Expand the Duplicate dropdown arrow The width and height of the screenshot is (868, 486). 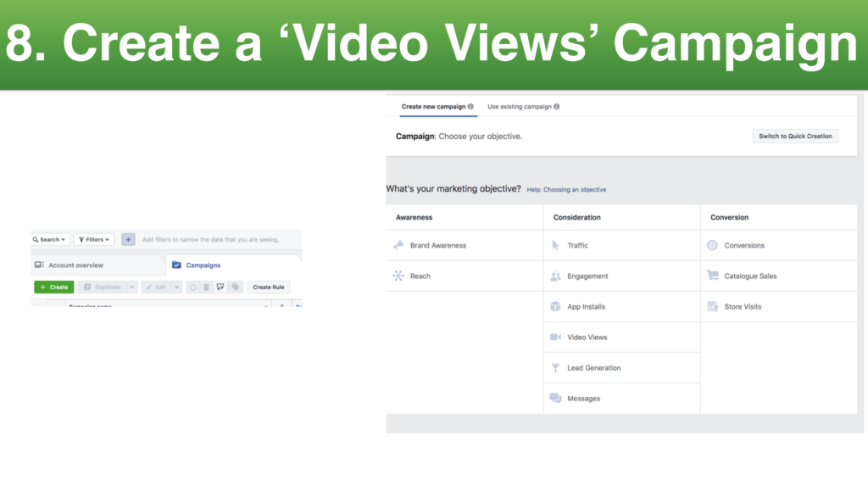131,287
